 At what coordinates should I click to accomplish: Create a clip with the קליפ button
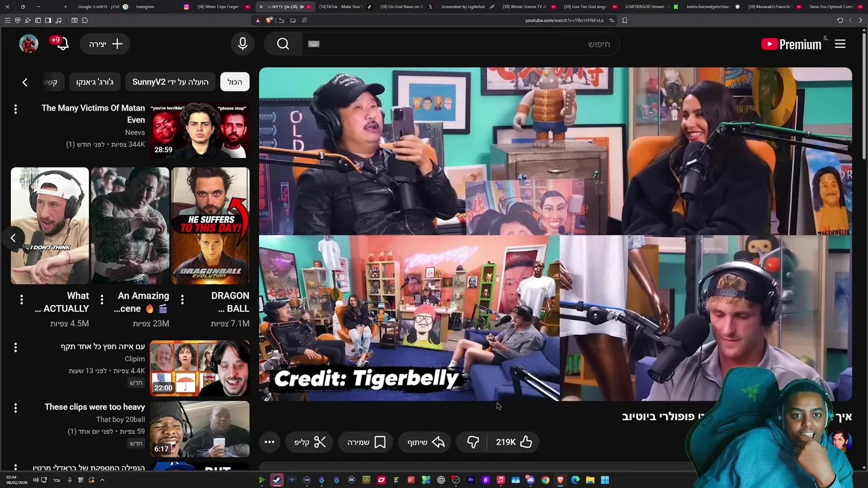tap(311, 442)
